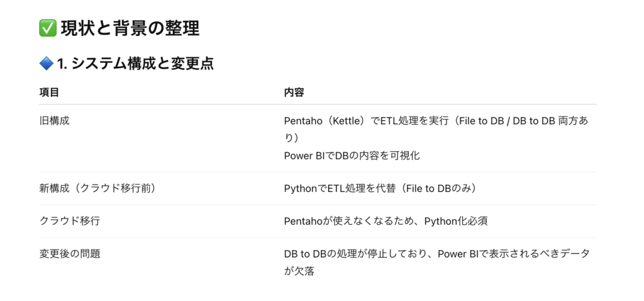
Task: Click the subheading 1. システム構成と変更点
Action: point(136,64)
